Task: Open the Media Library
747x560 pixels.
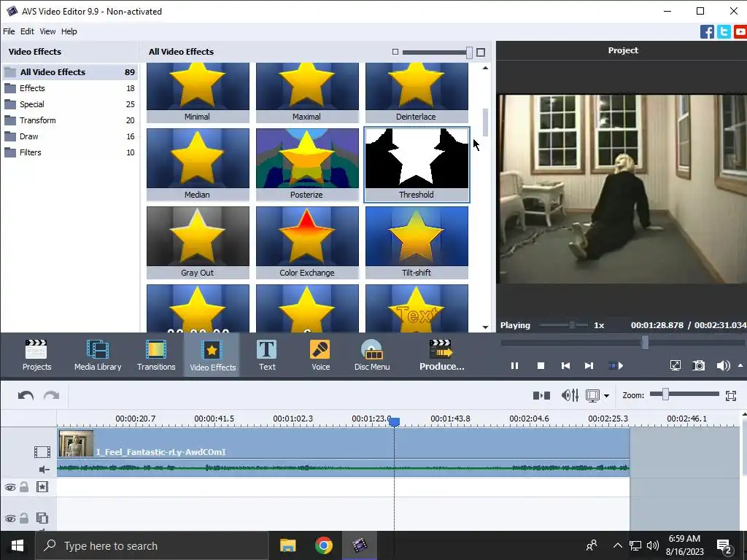Action: (x=98, y=355)
